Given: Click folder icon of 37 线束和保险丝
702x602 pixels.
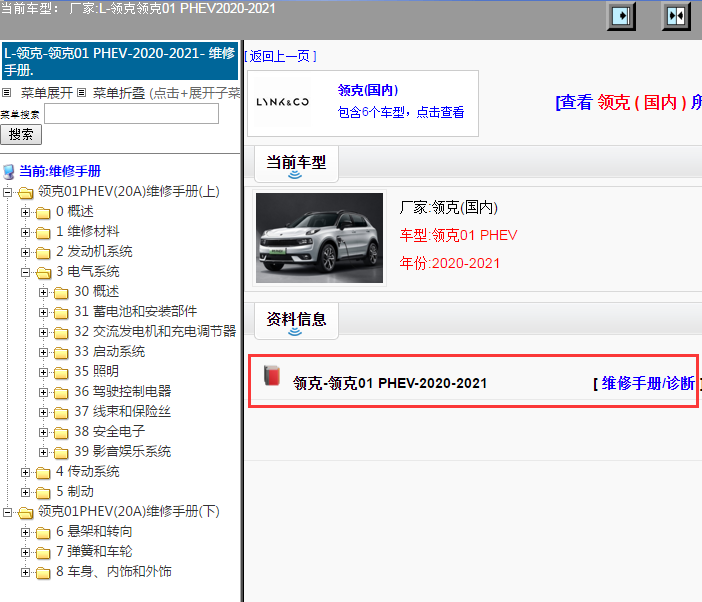Looking at the screenshot, I should click(x=61, y=412).
